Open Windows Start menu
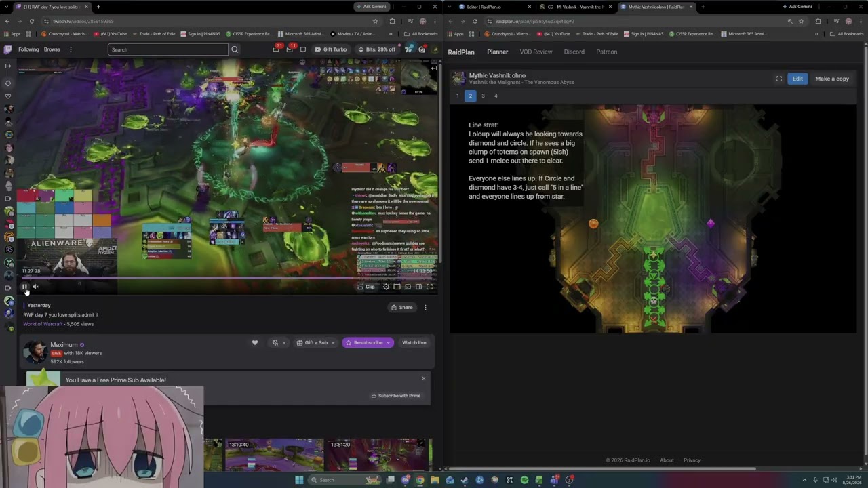 pos(298,480)
